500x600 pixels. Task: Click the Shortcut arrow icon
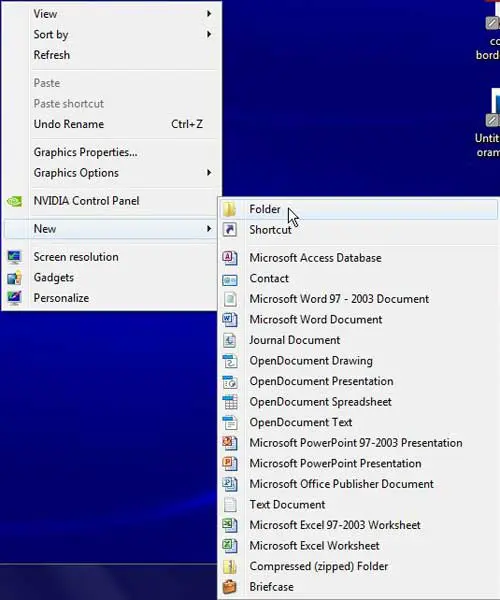click(x=230, y=230)
